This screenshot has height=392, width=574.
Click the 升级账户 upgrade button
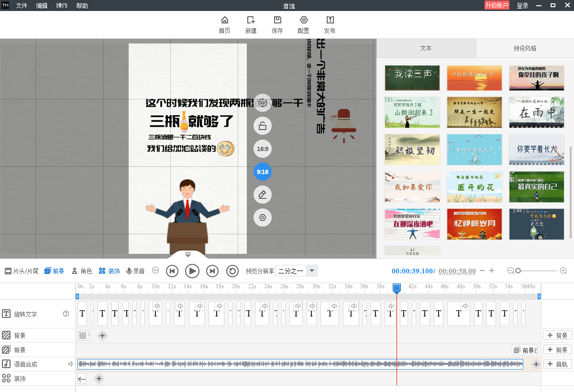click(497, 5)
